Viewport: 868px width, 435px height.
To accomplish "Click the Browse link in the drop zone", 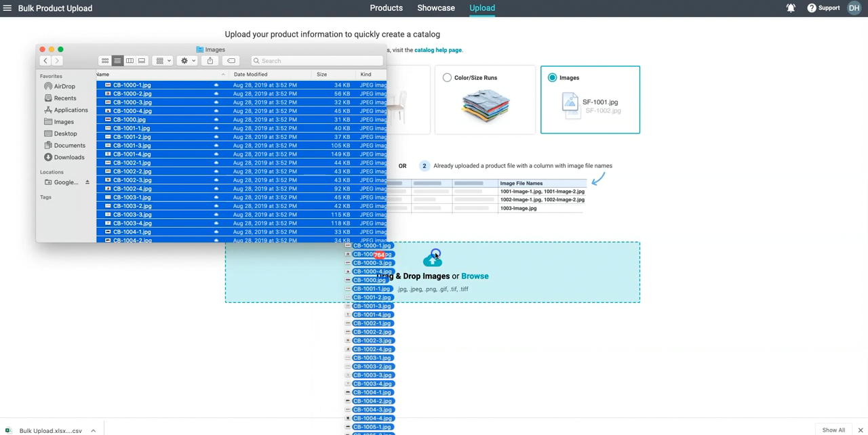I will point(475,276).
